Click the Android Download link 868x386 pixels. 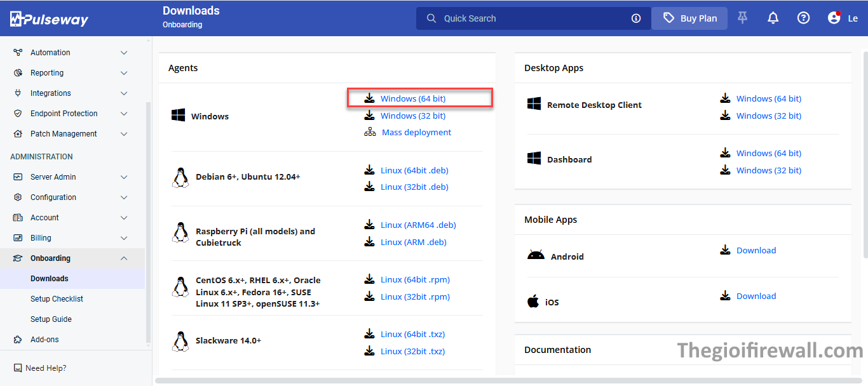pyautogui.click(x=756, y=250)
